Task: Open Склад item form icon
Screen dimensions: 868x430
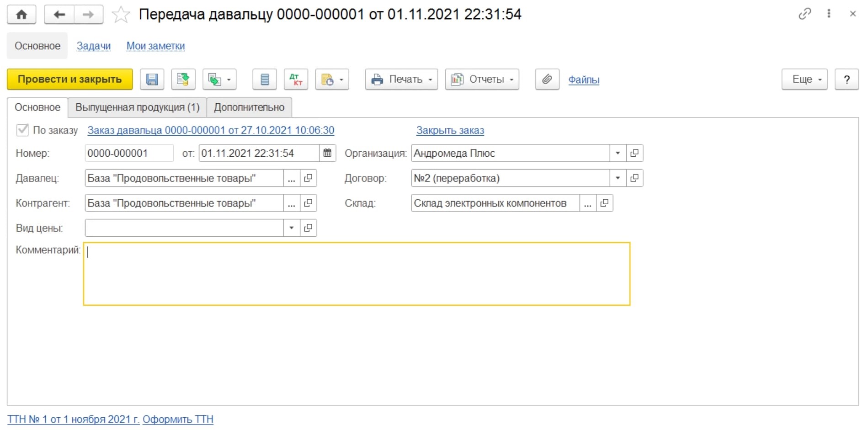Action: point(604,203)
